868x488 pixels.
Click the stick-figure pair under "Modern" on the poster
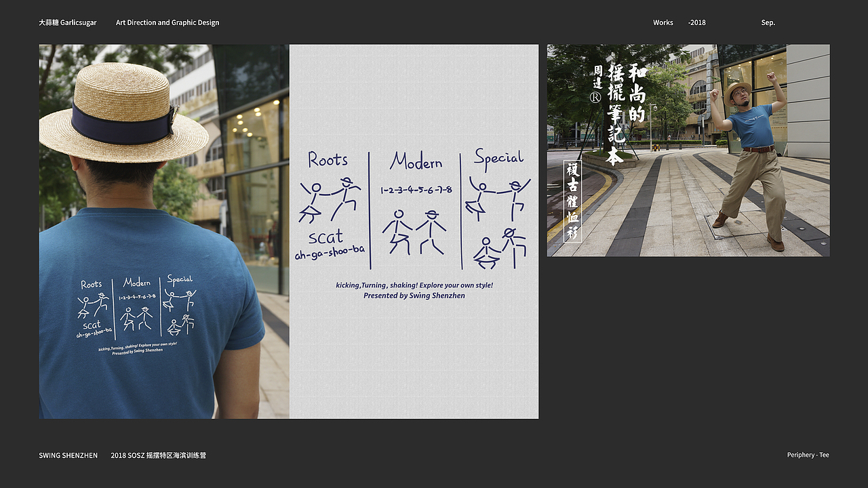[414, 232]
